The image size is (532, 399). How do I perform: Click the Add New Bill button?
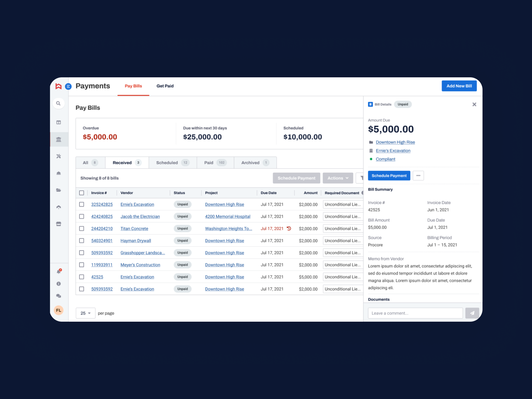pyautogui.click(x=459, y=86)
